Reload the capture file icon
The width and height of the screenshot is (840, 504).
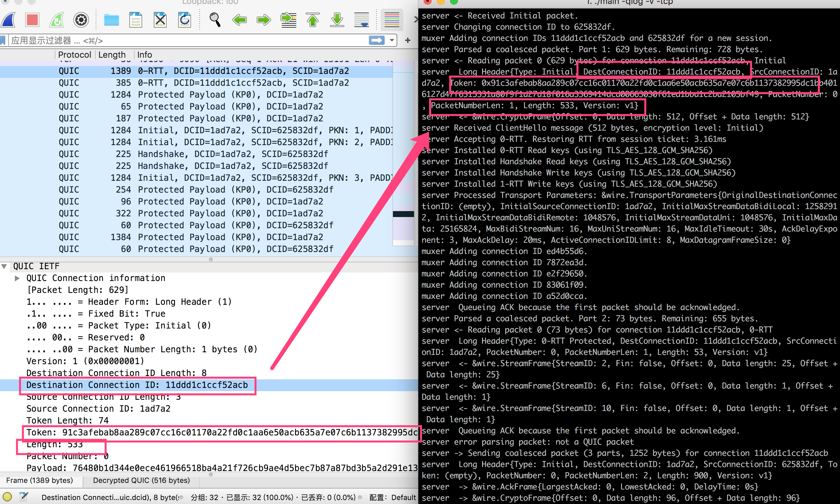pos(184,20)
